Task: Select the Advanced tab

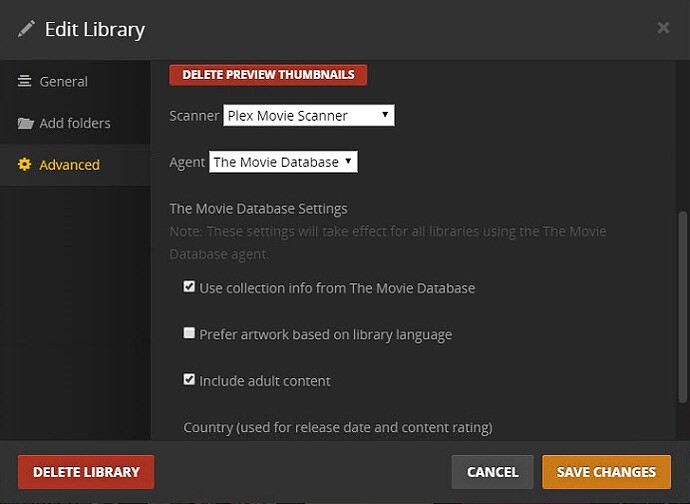Action: 75,165
